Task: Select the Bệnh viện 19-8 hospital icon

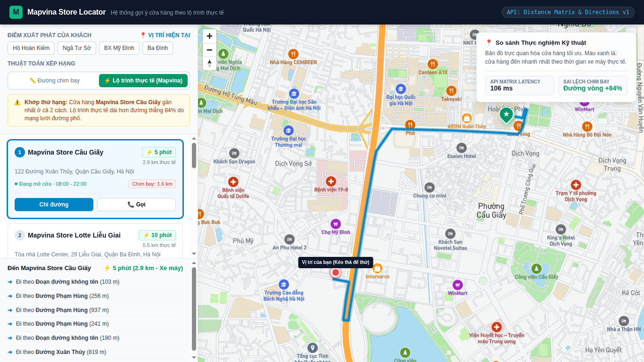Action: 331,181
